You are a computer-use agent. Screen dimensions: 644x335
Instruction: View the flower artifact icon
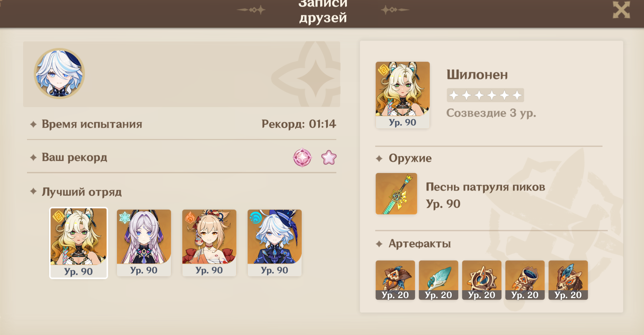click(x=395, y=280)
